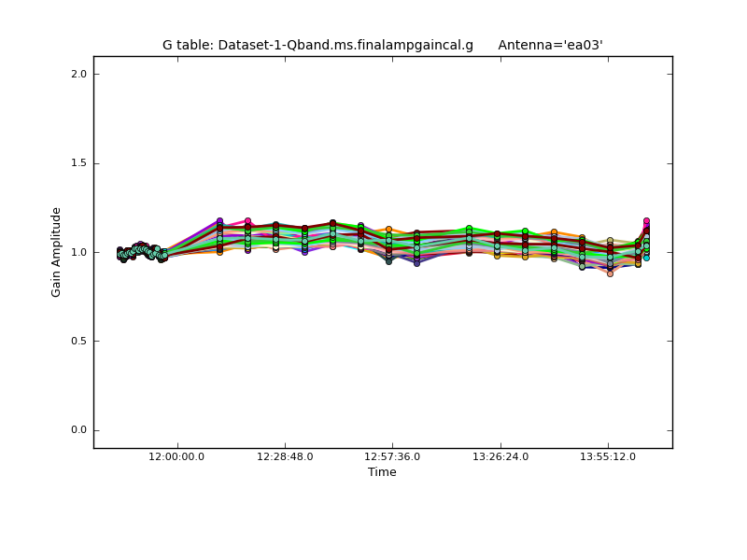Click the 12:28:48.0 time tick label
This screenshot has width=747, height=560.
(285, 457)
